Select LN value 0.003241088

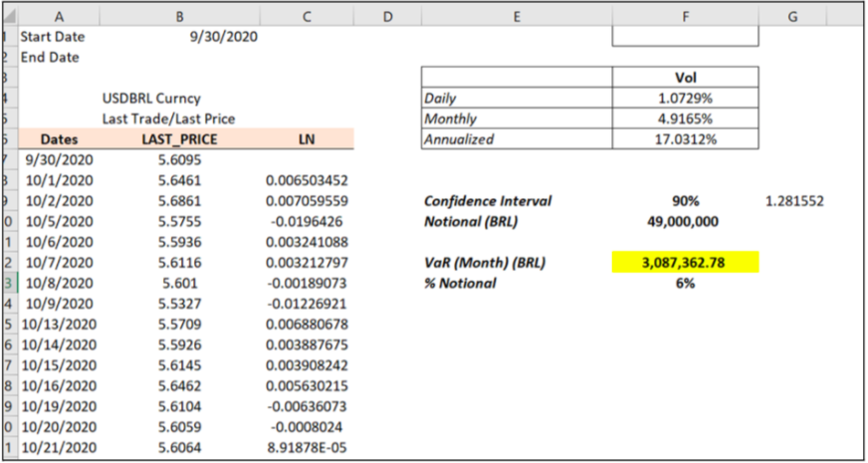tap(307, 242)
